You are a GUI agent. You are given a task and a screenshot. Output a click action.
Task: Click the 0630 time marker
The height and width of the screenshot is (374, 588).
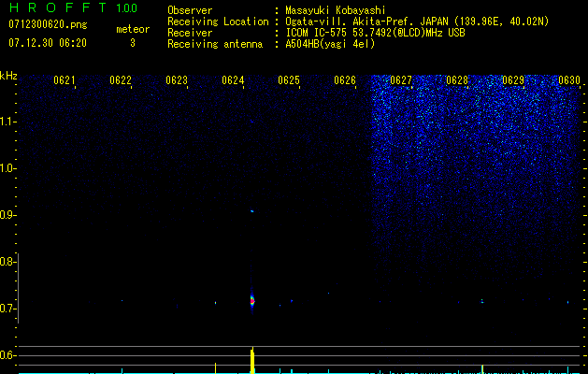[569, 80]
